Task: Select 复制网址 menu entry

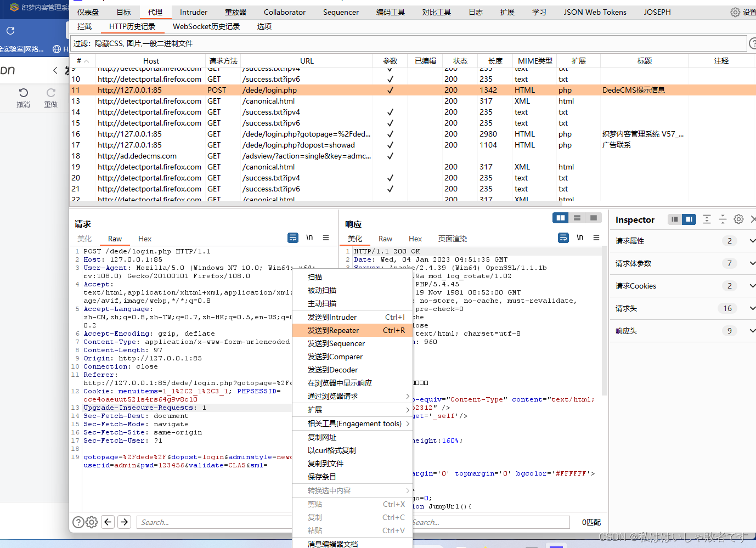Action: (x=352, y=437)
